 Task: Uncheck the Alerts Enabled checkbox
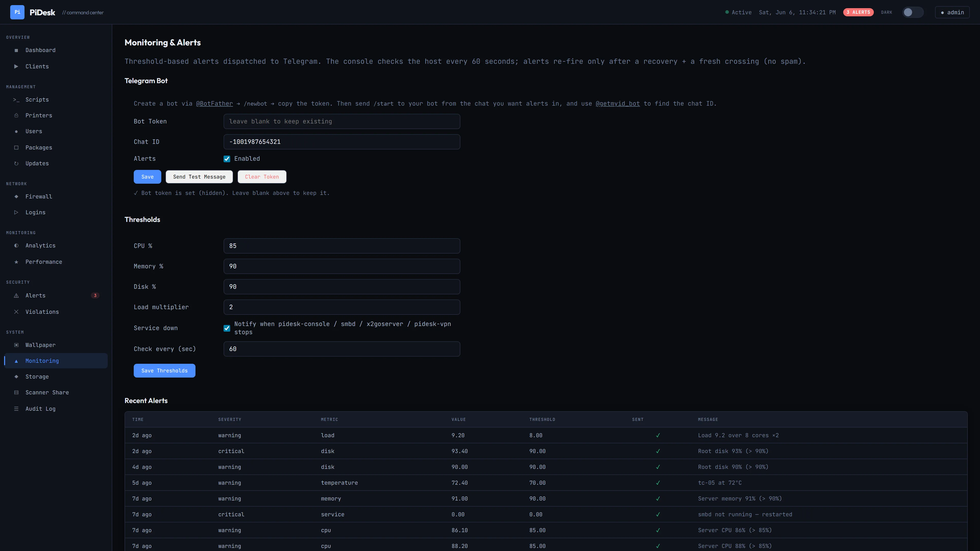227,159
